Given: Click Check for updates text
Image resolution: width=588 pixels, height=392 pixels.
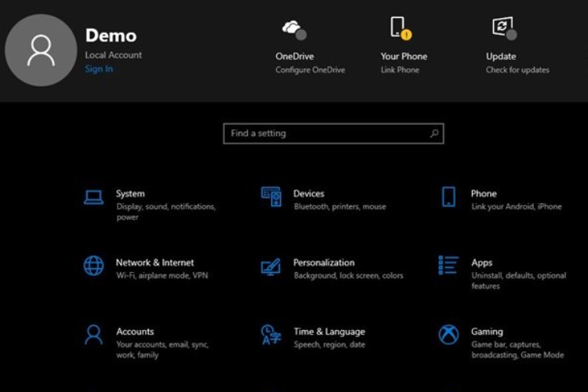Looking at the screenshot, I should 517,70.
